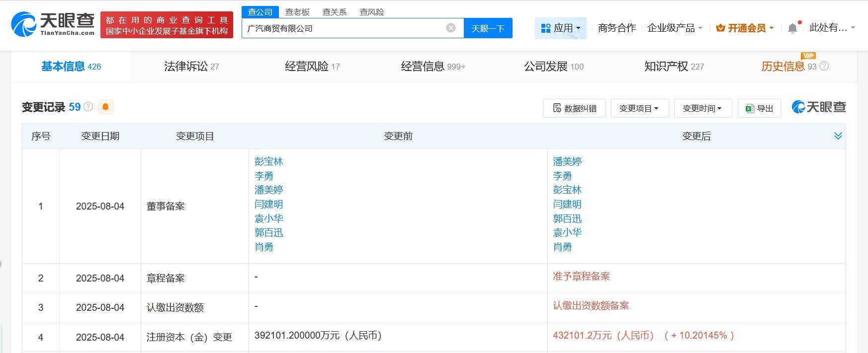Switch to 知识产权 tab
Viewport: 868px width, 353px height.
click(674, 66)
